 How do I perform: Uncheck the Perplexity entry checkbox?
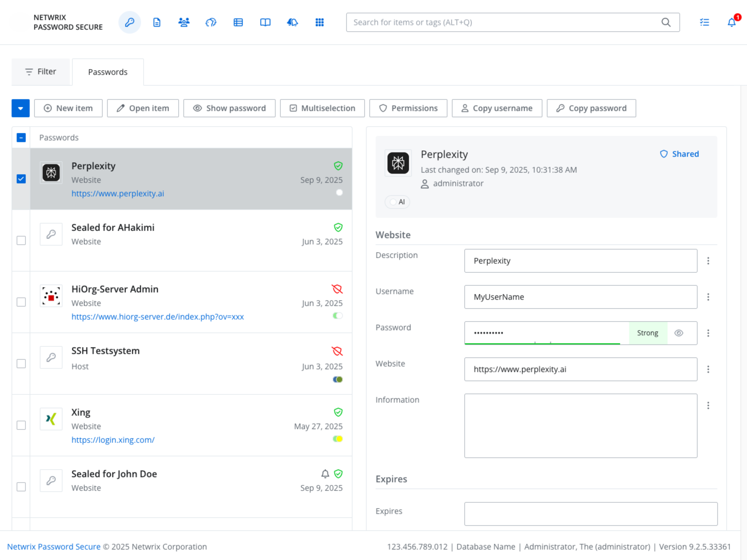click(21, 179)
